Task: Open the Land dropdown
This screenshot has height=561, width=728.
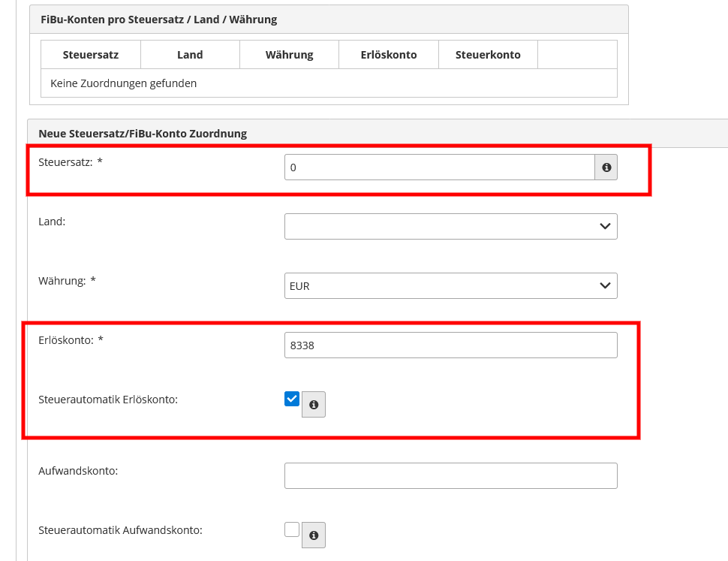Action: [451, 226]
